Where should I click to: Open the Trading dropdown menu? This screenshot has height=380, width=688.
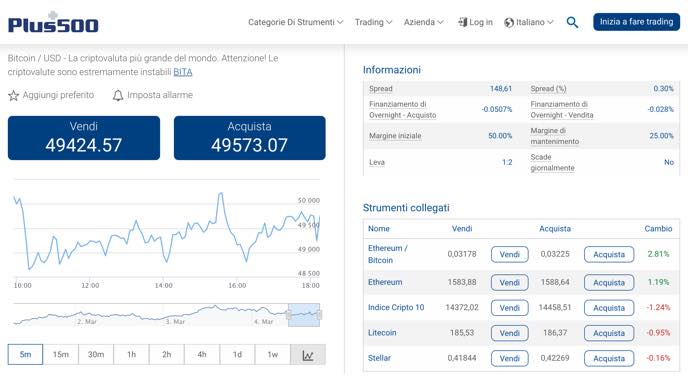coord(373,22)
